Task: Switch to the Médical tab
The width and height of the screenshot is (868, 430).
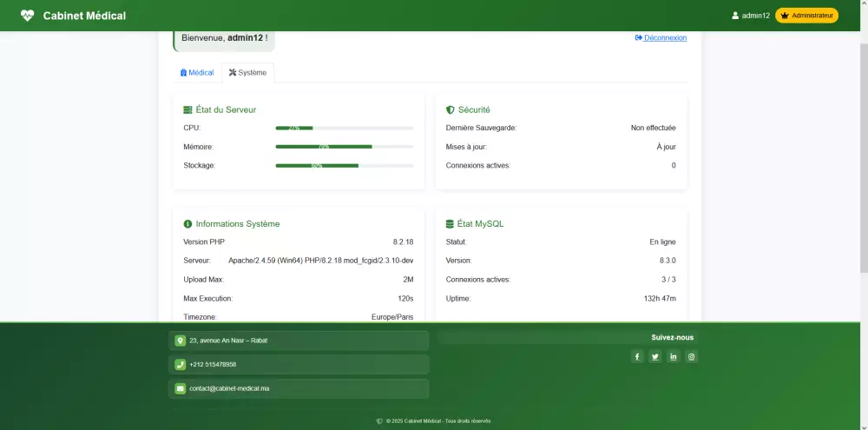Action: (x=197, y=73)
